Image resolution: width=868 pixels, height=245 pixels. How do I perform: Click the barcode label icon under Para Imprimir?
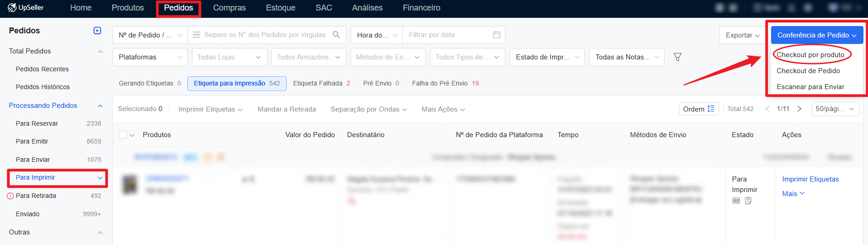pos(736,201)
